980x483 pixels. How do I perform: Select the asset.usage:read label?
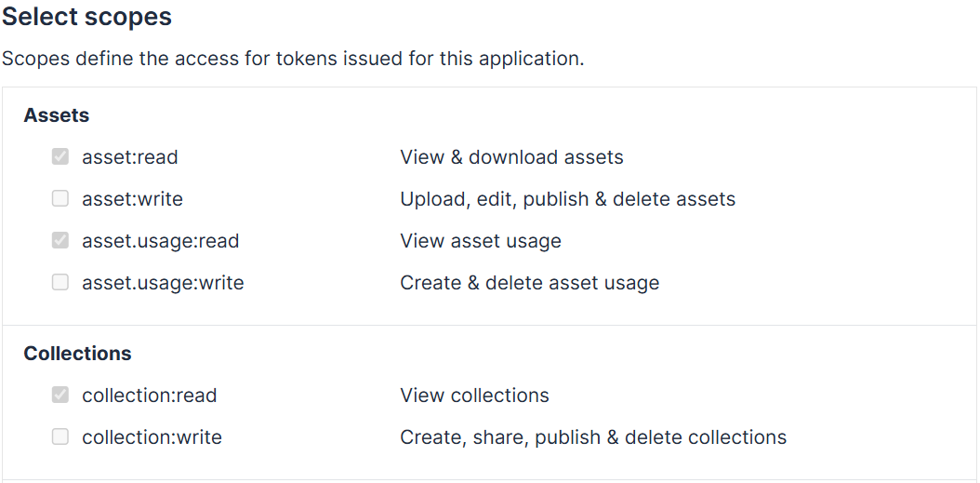160,241
